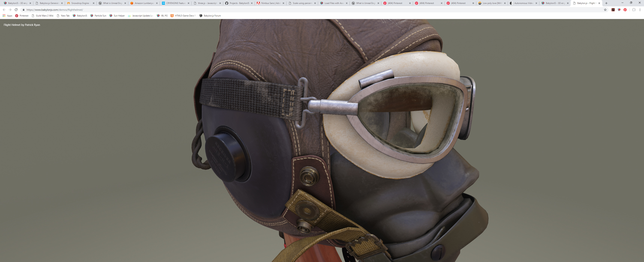Viewport: 644px width, 262px height.
Task: Open the Adobe Acrobat extension
Action: [613, 10]
